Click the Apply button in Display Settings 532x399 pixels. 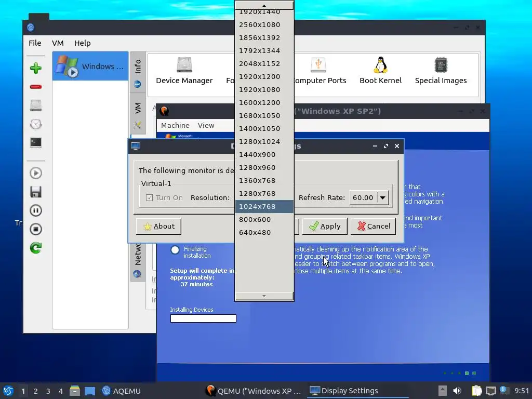[x=325, y=226]
